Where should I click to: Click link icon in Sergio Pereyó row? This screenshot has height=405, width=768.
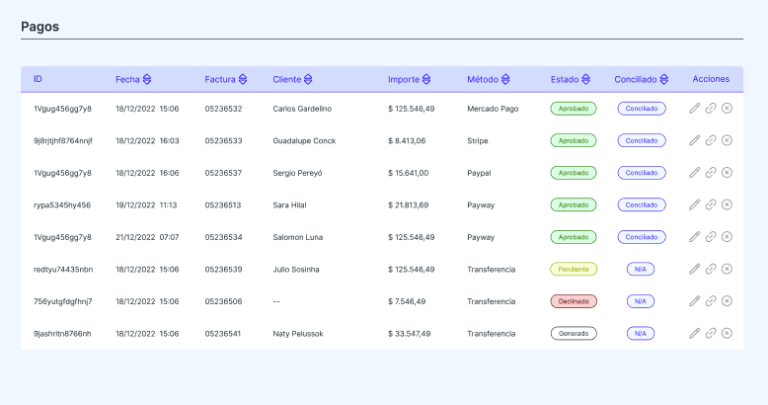(x=711, y=172)
